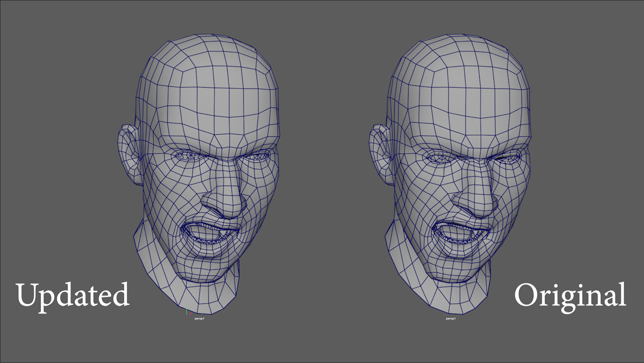This screenshot has width=644, height=363.
Task: Click the ear of the Original head
Action: click(380, 155)
